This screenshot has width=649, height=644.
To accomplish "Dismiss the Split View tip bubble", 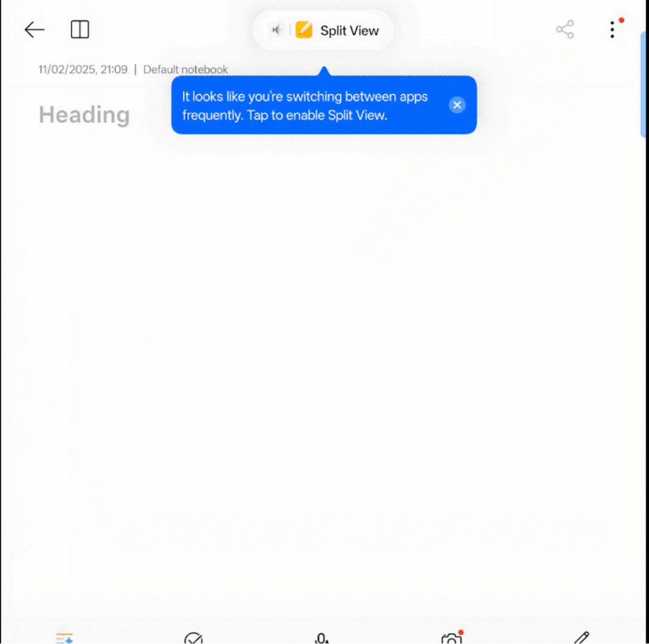I will click(x=457, y=105).
